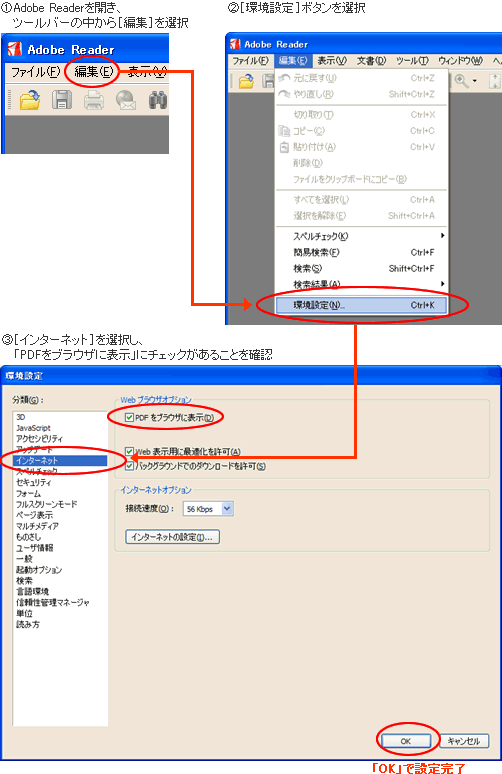Expand 検索結果(A) submenu

click(361, 284)
